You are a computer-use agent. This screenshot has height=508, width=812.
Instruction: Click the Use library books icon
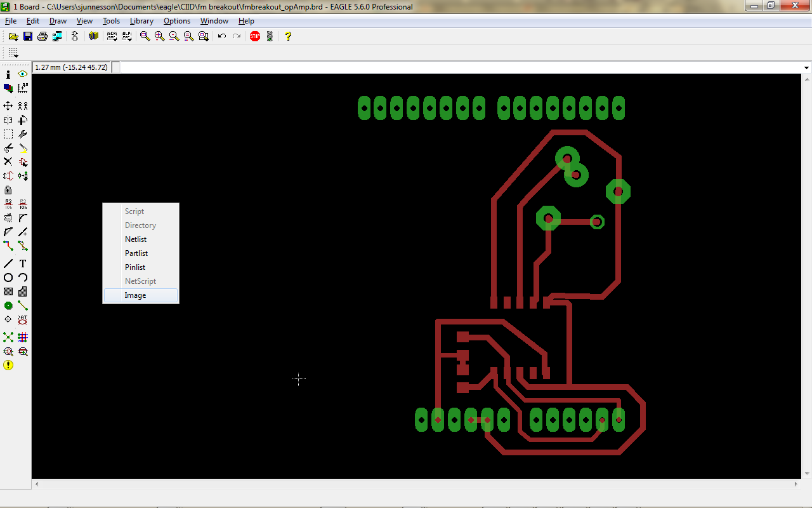pos(94,36)
